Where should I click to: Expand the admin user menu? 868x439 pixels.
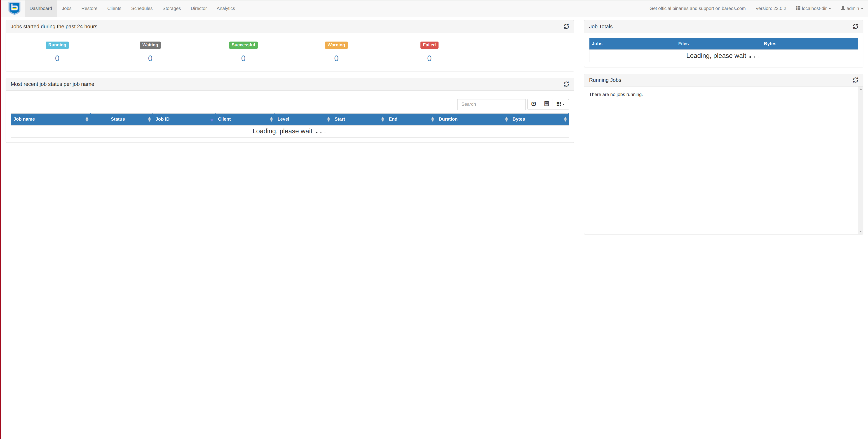(x=852, y=8)
